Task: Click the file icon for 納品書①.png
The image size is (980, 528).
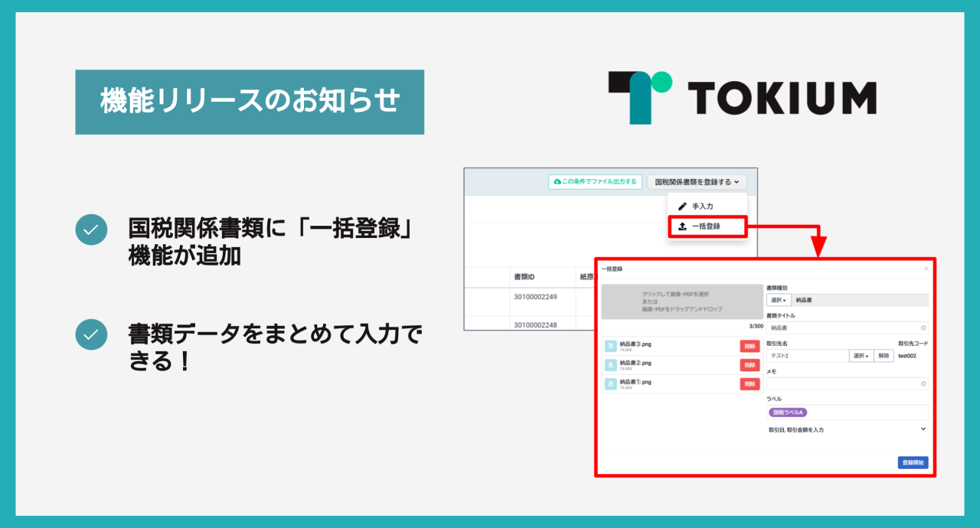Action: 611,384
